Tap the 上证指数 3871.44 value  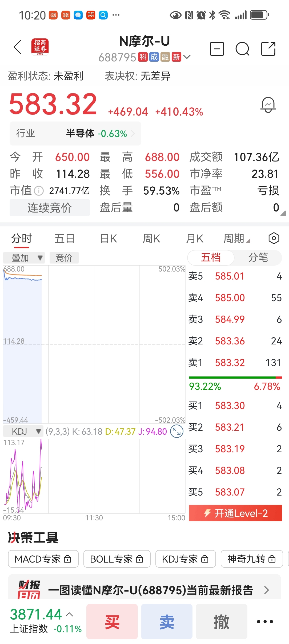(36, 614)
